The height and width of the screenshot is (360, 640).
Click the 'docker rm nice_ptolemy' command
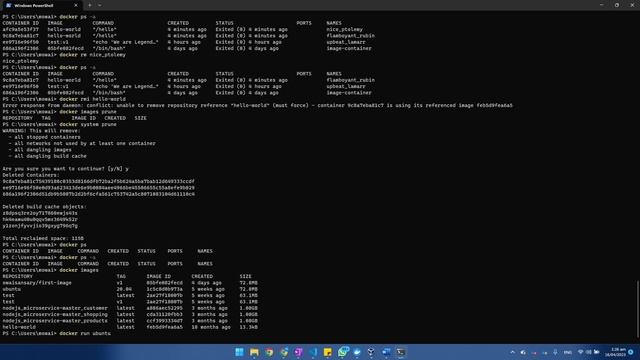pyautogui.click(x=92, y=55)
